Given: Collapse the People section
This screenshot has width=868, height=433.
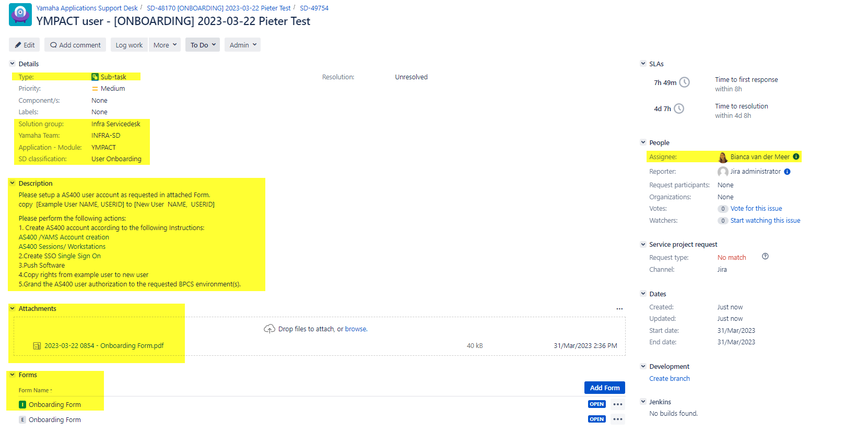Looking at the screenshot, I should coord(643,142).
